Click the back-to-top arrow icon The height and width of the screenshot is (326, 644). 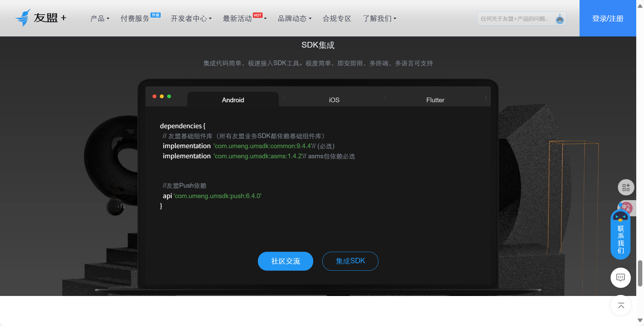pos(621,305)
